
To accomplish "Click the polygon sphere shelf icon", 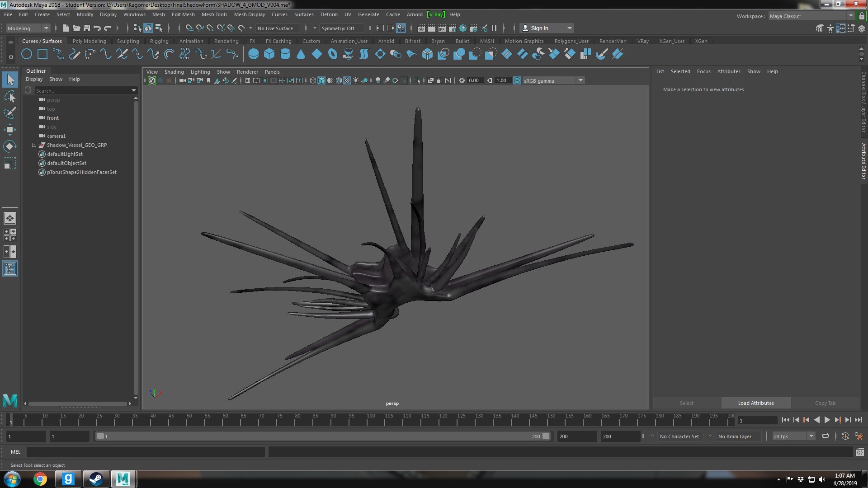I will click(x=254, y=55).
